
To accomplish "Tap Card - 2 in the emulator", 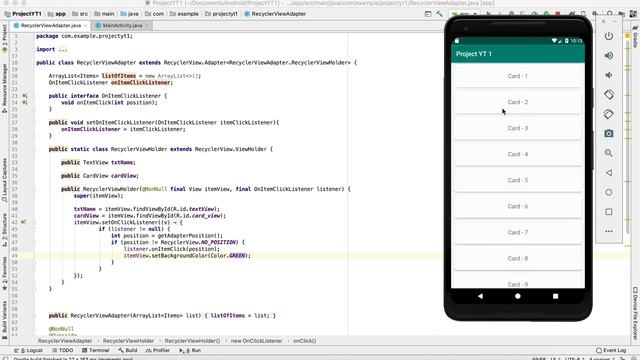I will tap(518, 102).
